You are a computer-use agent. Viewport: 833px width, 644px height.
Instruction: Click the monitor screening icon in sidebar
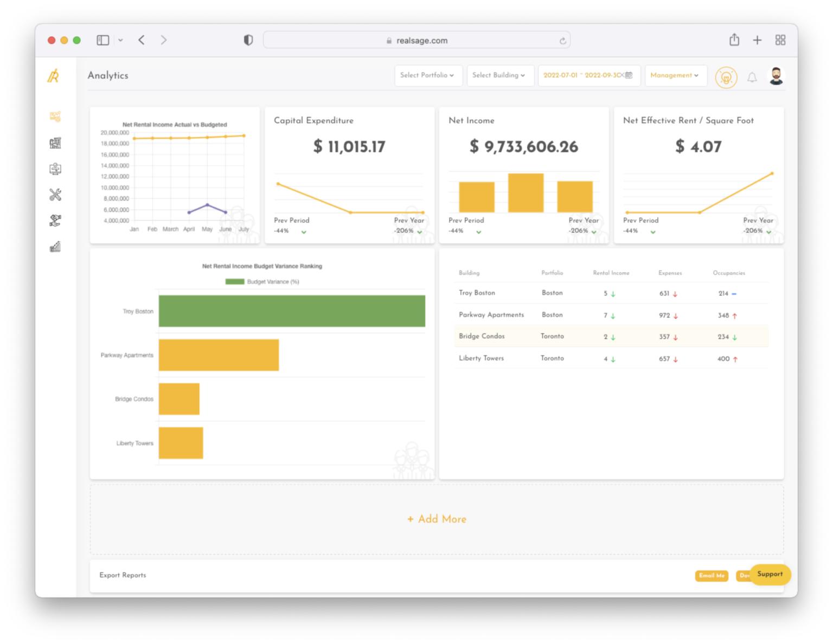point(54,169)
